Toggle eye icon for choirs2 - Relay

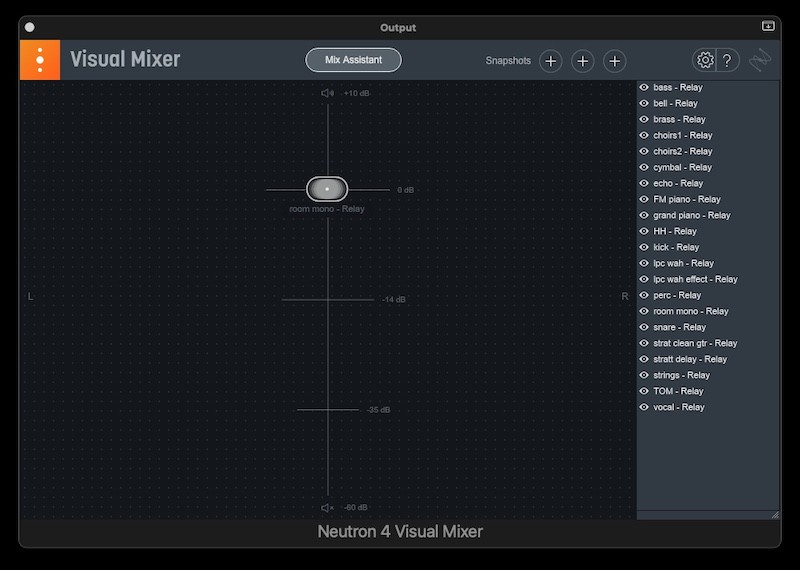[x=644, y=151]
